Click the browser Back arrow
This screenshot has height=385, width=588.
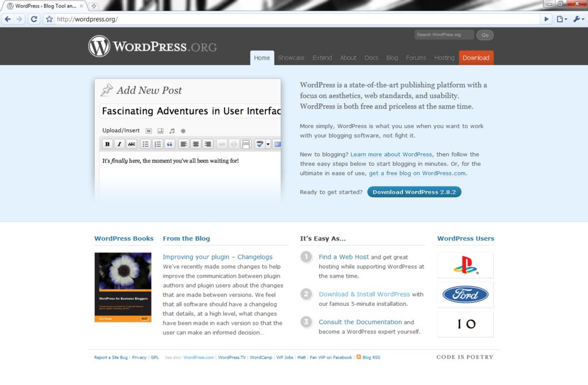pos(8,19)
